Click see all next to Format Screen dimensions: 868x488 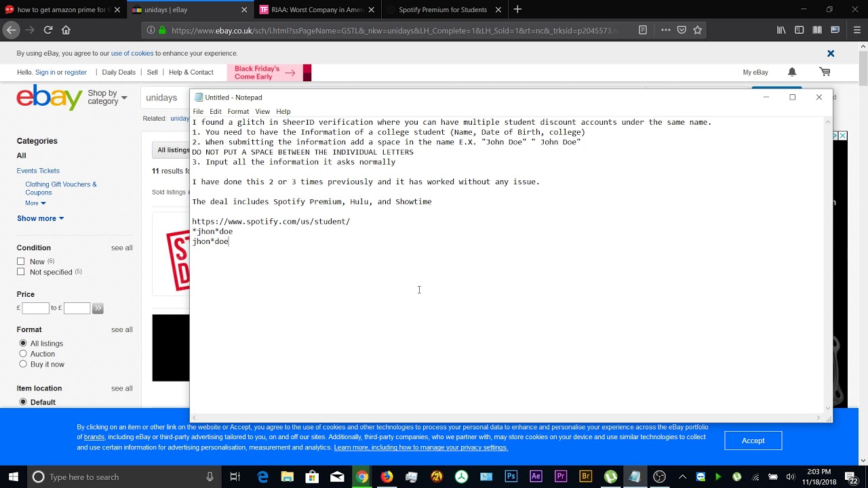pos(122,329)
